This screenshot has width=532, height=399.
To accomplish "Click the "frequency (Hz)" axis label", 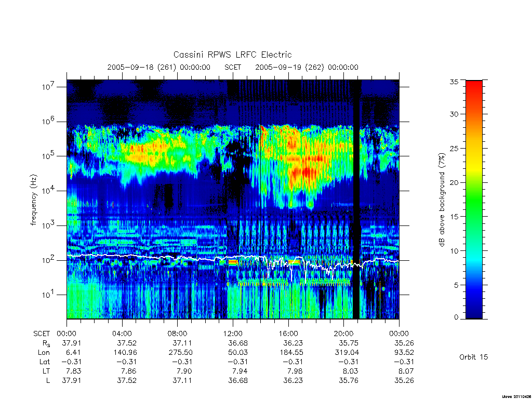I will click(x=34, y=200).
